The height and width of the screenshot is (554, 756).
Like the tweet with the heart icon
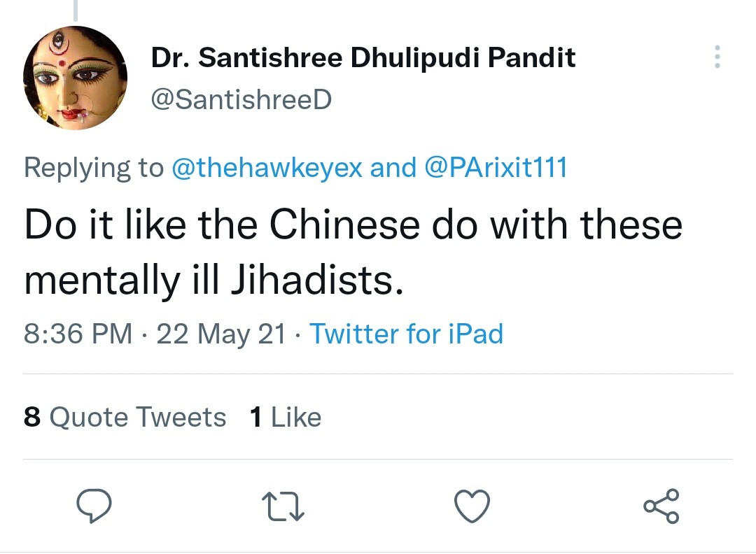point(472,506)
